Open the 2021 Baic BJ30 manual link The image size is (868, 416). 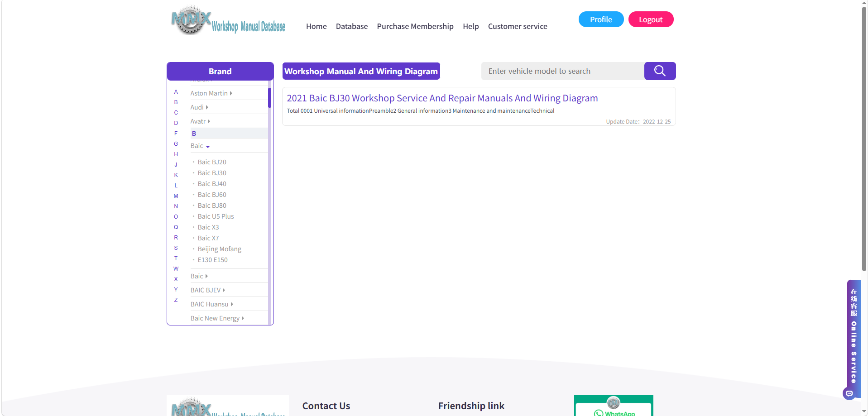pos(442,98)
